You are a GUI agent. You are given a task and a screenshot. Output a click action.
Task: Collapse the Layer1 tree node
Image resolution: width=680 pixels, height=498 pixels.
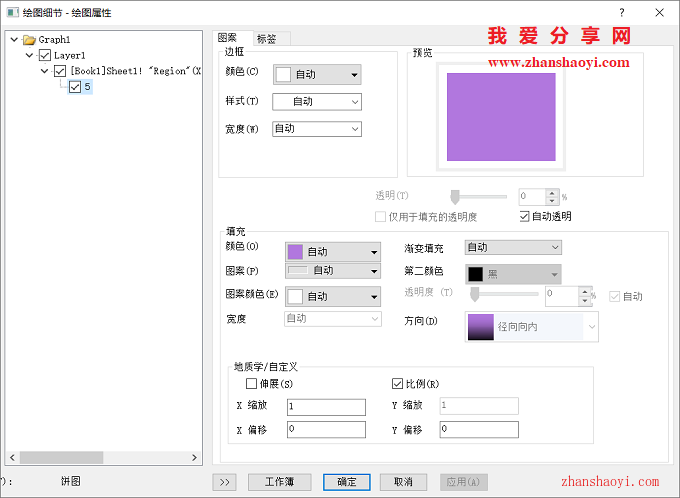[x=29, y=56]
